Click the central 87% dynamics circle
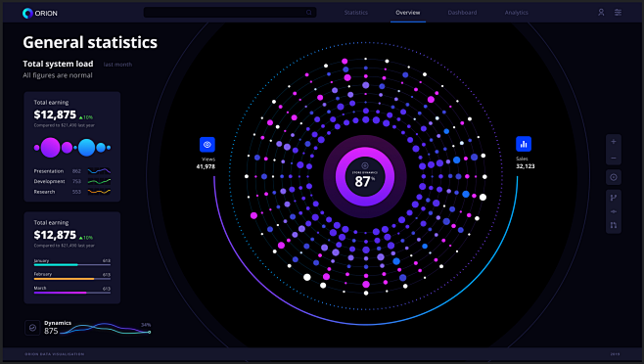644x364 pixels. 365,177
